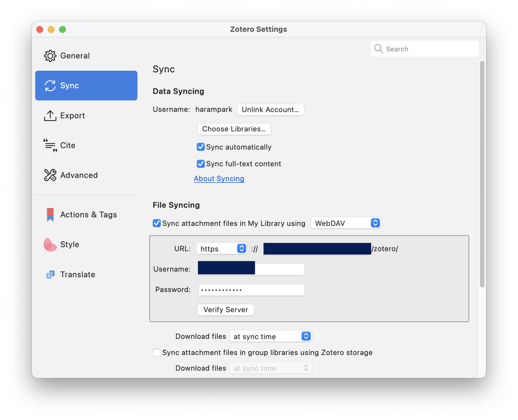The height and width of the screenshot is (420, 518).
Task: Click the harampark username text
Action: pos(214,110)
